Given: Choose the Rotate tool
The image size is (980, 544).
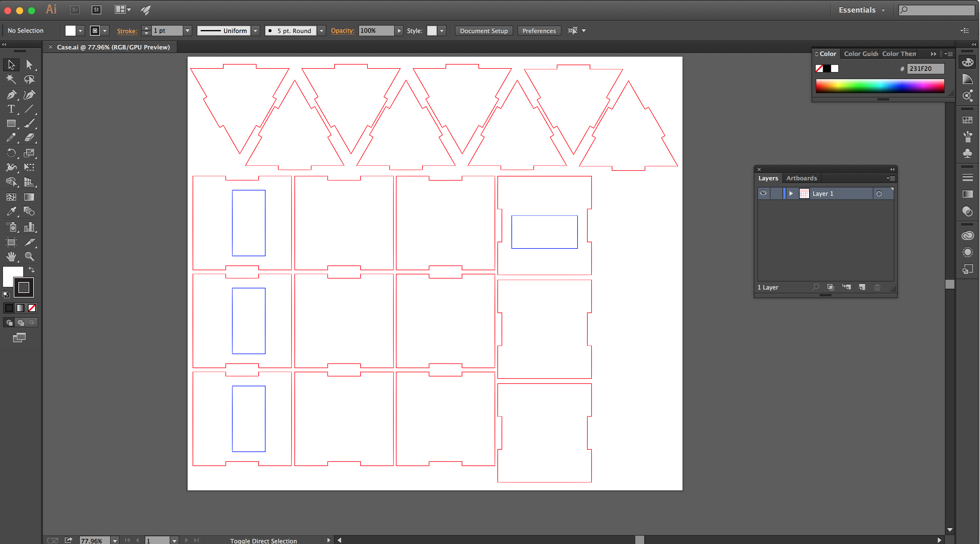Looking at the screenshot, I should tap(11, 153).
